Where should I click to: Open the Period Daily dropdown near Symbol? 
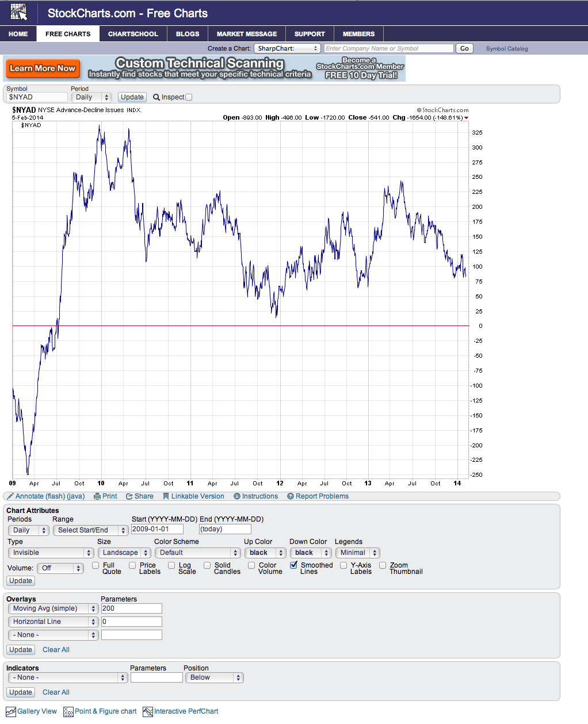[x=91, y=97]
